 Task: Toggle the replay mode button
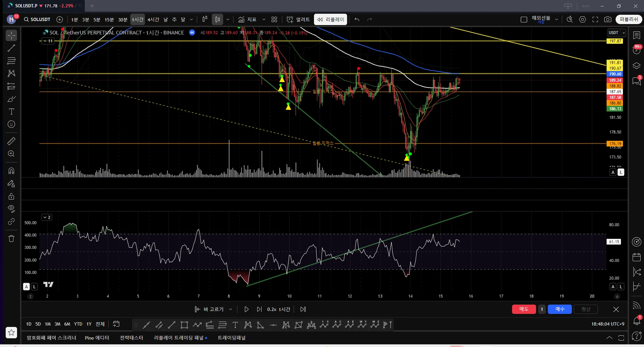tap(331, 19)
